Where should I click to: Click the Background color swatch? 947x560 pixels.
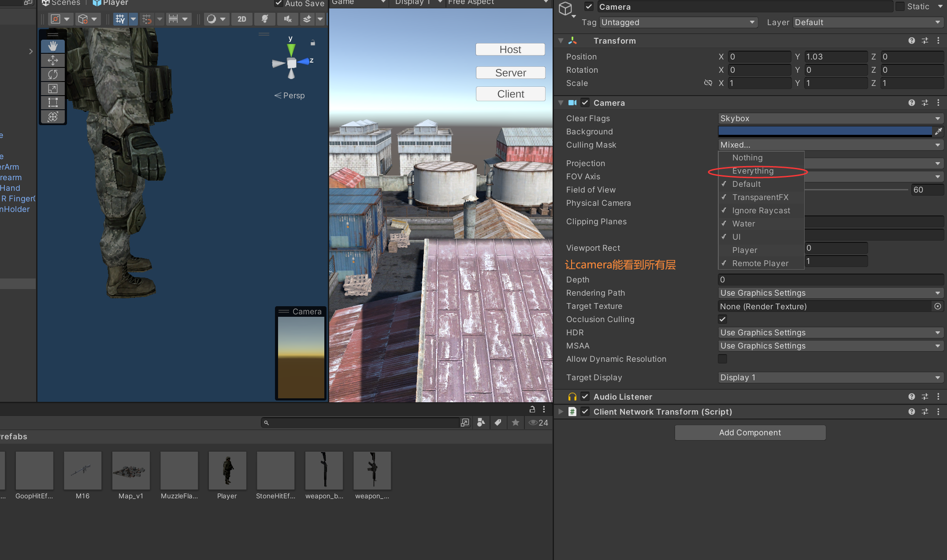(825, 132)
